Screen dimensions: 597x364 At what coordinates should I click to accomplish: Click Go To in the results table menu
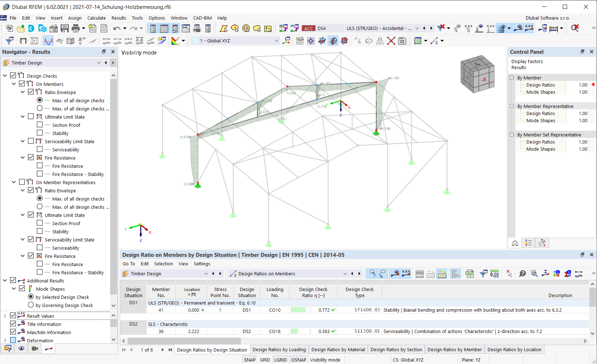(x=129, y=264)
